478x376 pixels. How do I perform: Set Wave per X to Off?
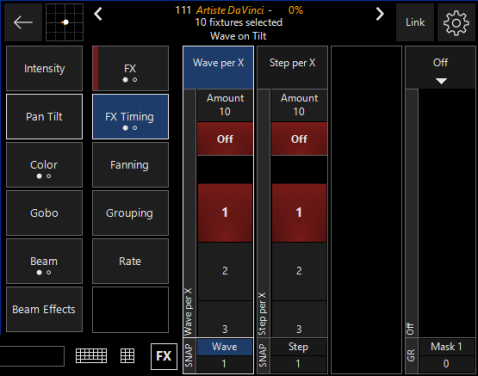pos(225,139)
